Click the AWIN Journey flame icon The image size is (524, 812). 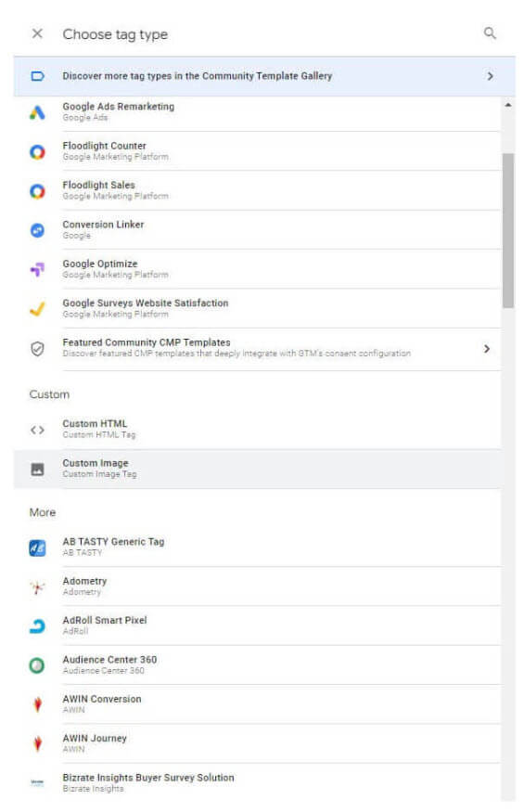37,744
